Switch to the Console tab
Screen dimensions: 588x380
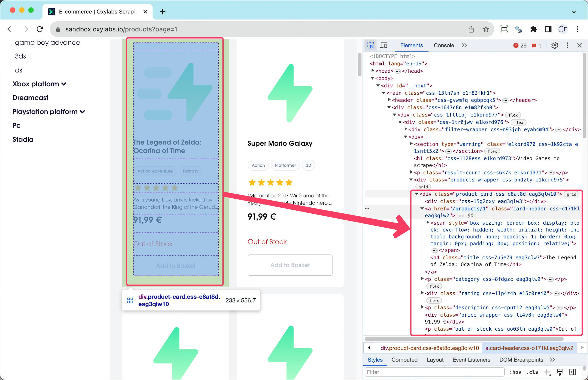444,45
